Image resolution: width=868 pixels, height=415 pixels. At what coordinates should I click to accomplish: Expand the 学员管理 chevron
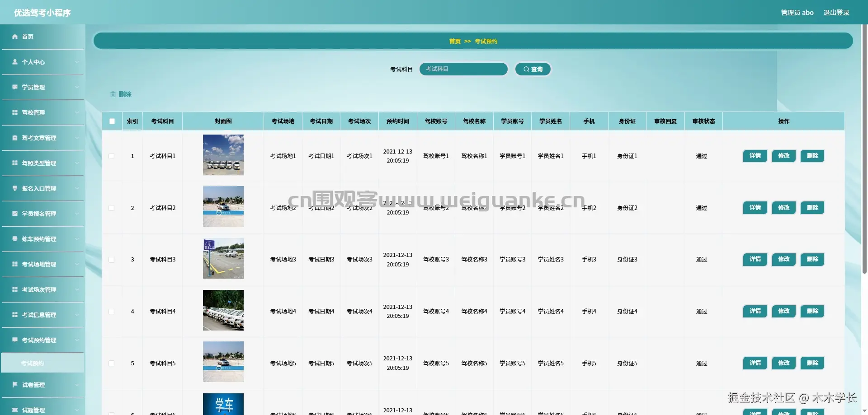point(77,87)
